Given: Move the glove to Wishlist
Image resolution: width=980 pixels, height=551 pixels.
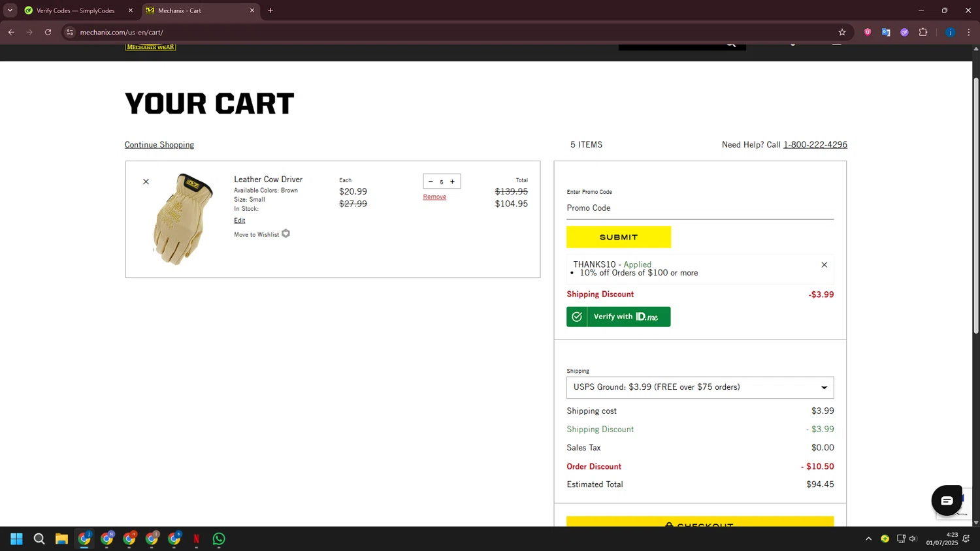Looking at the screenshot, I should (256, 235).
